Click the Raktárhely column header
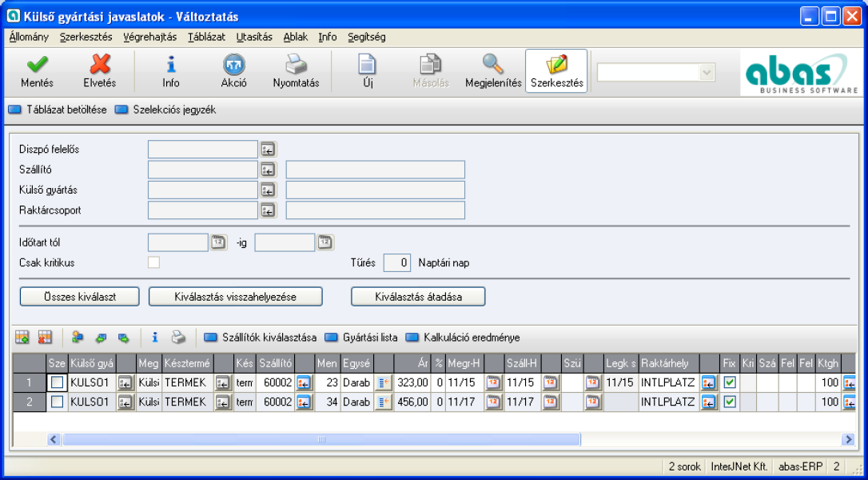The width and height of the screenshot is (868, 480). coord(669,363)
